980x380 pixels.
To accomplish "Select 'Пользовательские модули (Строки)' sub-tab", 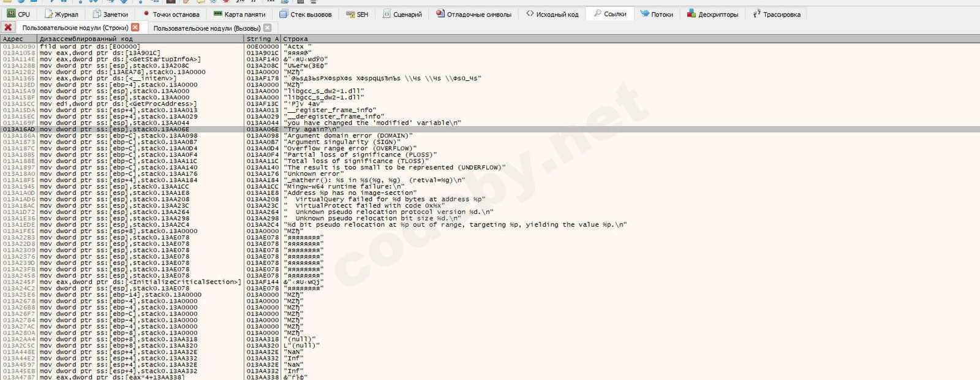I will pyautogui.click(x=75, y=28).
